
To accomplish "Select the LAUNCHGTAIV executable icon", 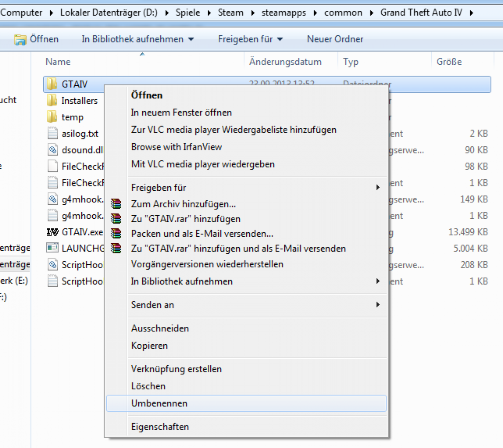I will (52, 248).
